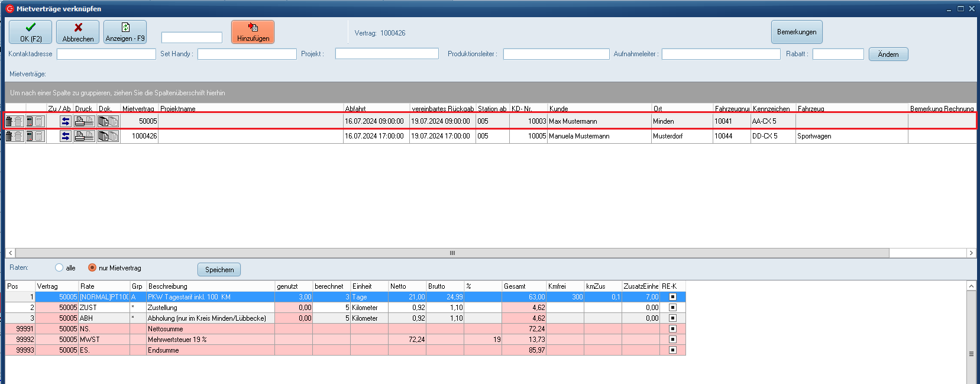980x384 pixels.
Task: Confirm with the OK (F2) button
Action: pyautogui.click(x=30, y=32)
